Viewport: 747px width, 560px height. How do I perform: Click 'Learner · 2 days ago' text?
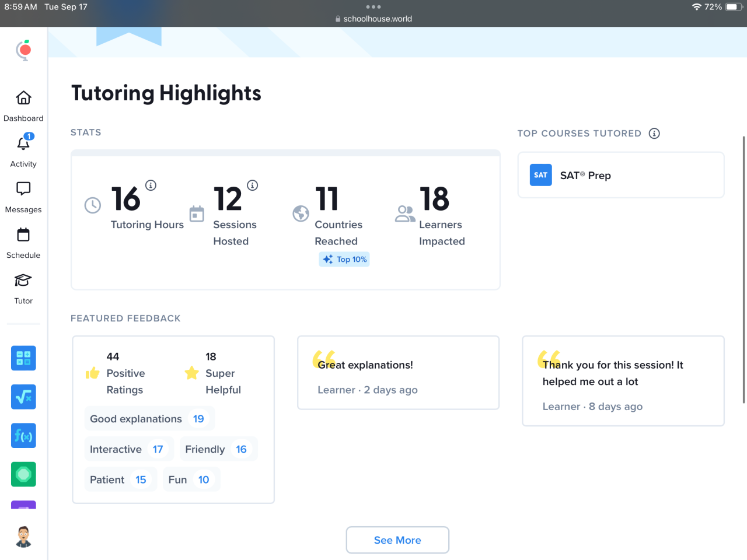368,390
